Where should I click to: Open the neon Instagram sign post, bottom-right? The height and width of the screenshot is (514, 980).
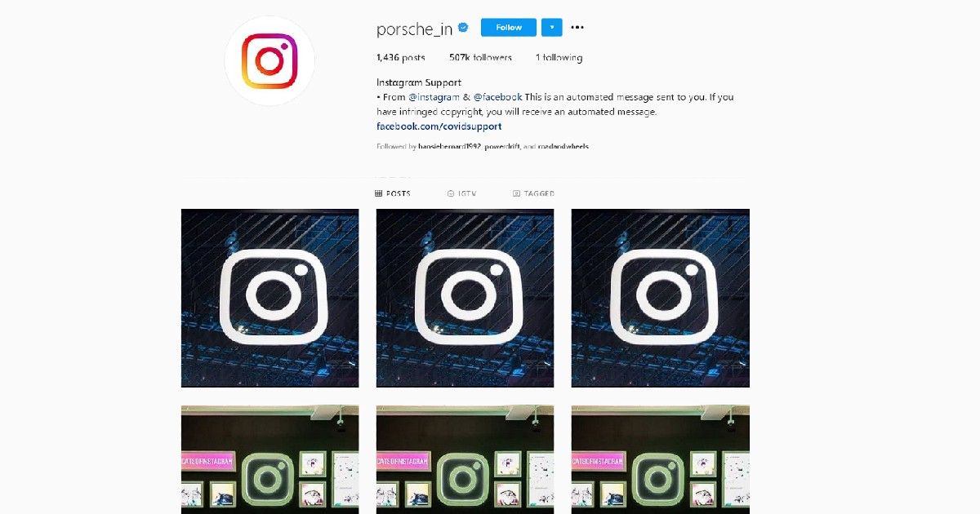660,459
